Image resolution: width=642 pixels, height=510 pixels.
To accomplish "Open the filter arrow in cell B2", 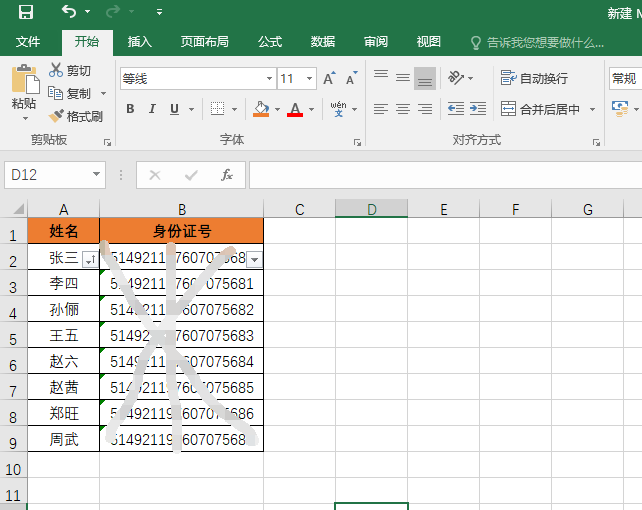I will point(254,260).
